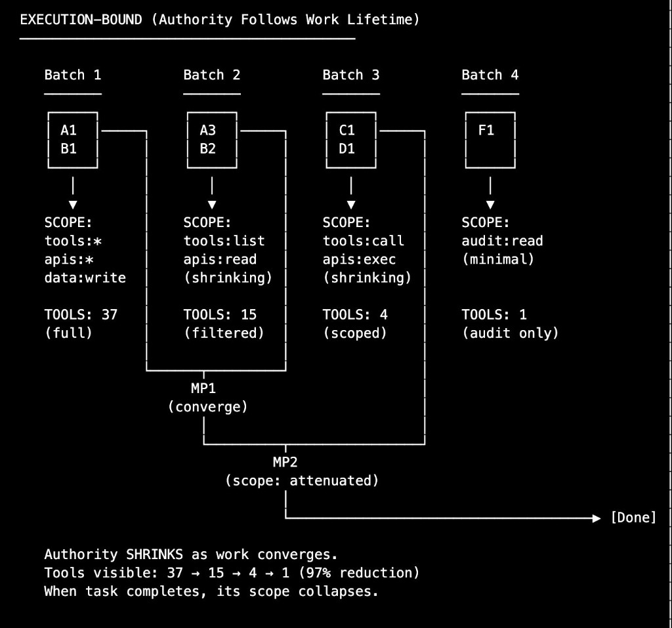The image size is (672, 628).
Task: Click "(shrinking)" under Batch 3 scope
Action: tap(367, 278)
